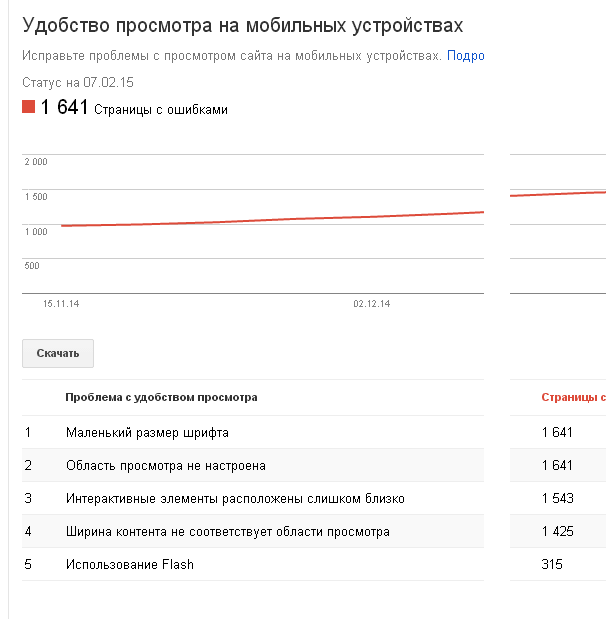The width and height of the screenshot is (606, 619).
Task: Click the 1 641 value in row 1
Action: (557, 432)
